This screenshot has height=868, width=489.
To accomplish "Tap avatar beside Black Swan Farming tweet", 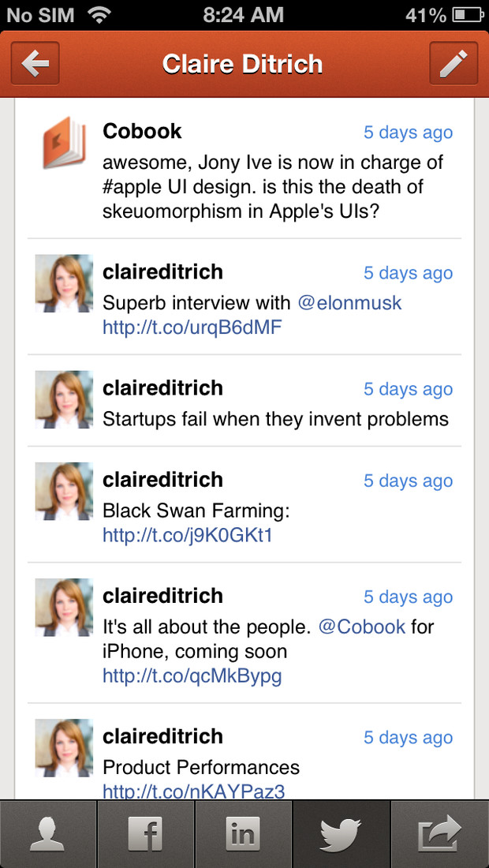I will 64,492.
